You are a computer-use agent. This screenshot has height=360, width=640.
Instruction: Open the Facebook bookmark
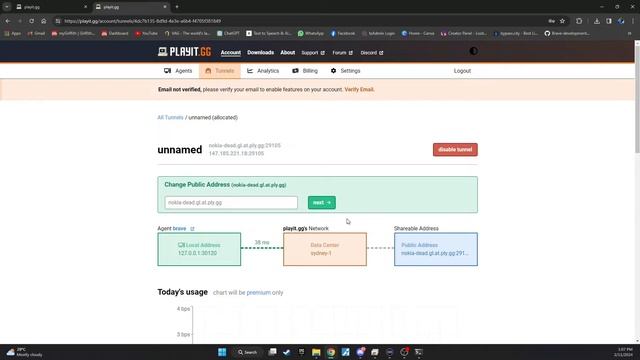[342, 33]
